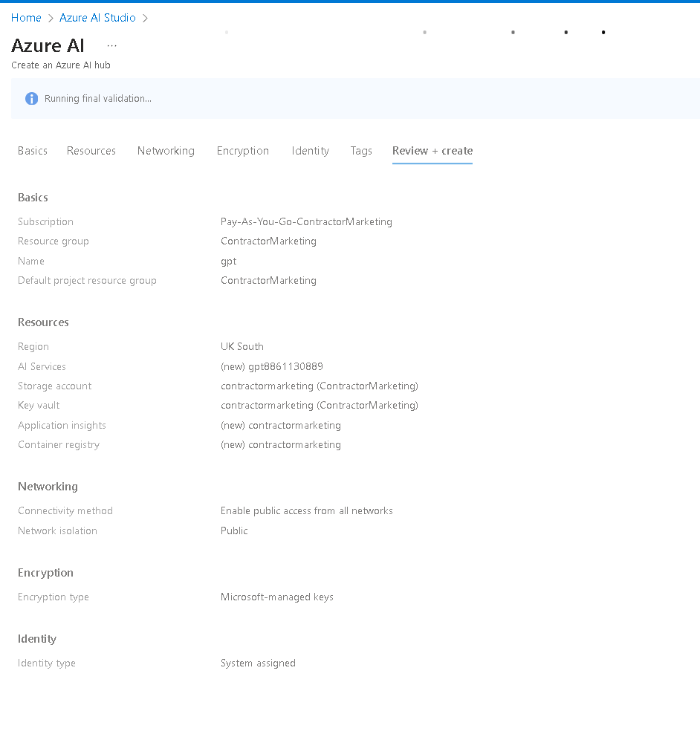Screen dimensions: 700x740
Task: Click the Home breadcrumb link
Action: coord(26,18)
